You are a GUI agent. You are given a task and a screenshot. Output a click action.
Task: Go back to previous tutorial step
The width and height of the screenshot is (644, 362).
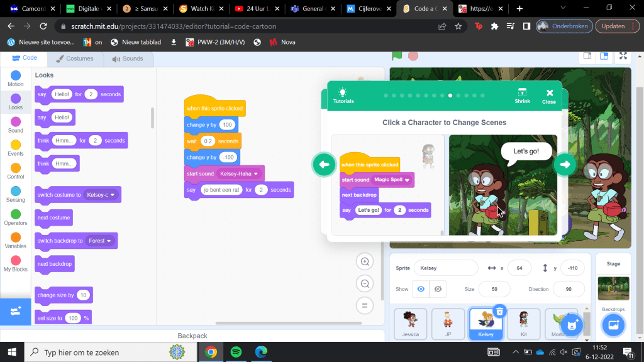[324, 165]
